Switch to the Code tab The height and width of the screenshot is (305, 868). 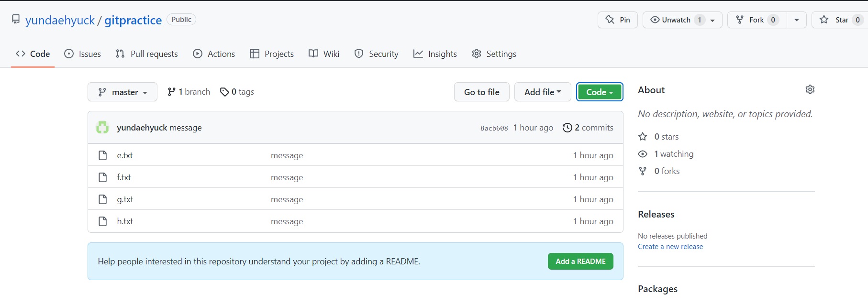tap(33, 54)
